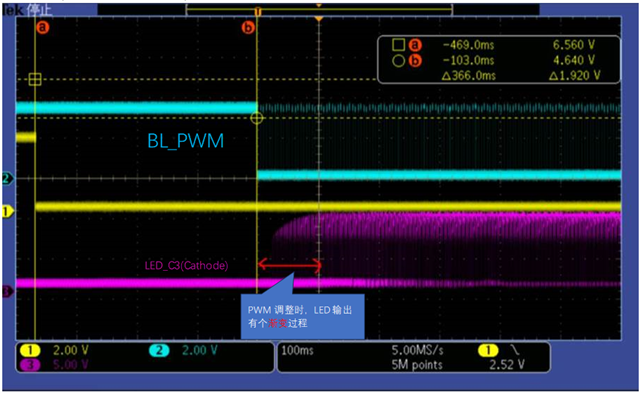The width and height of the screenshot is (640, 394).
Task: Click trigger source channel 1 badge
Action: (x=489, y=350)
